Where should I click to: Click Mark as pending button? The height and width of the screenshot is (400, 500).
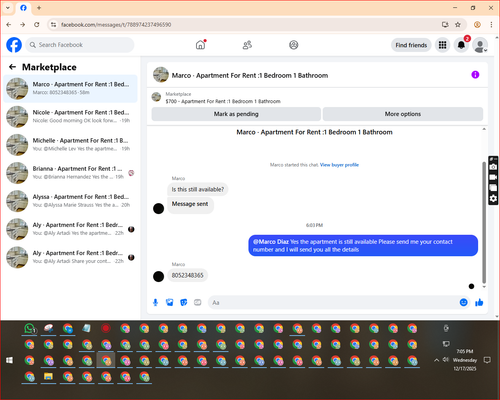pos(236,114)
